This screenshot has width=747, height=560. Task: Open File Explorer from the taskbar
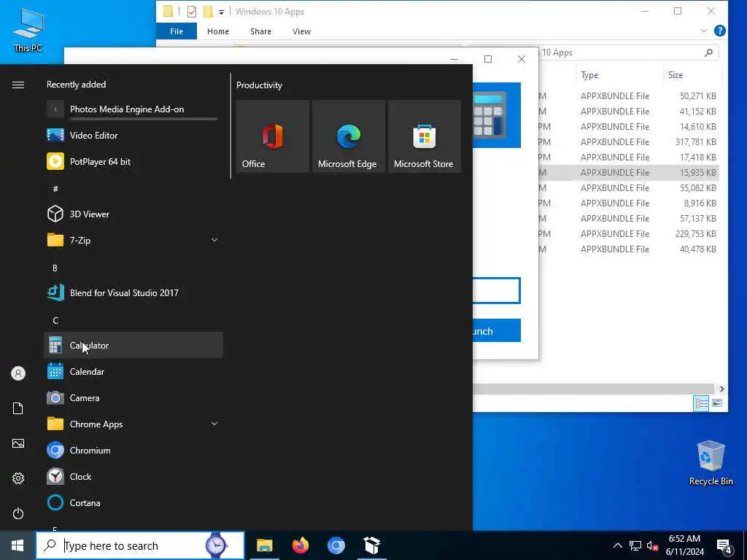[x=264, y=545]
